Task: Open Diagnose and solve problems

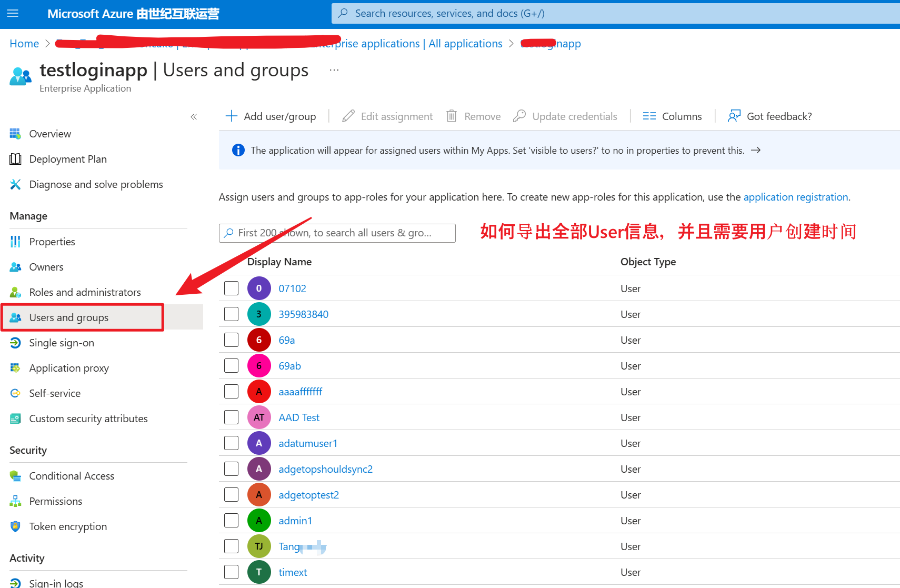Action: tap(96, 184)
